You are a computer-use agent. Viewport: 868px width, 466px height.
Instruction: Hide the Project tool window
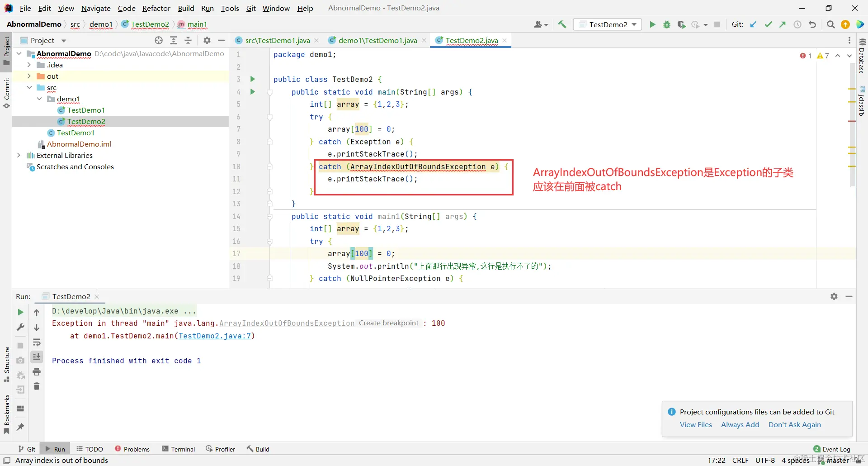coord(222,40)
